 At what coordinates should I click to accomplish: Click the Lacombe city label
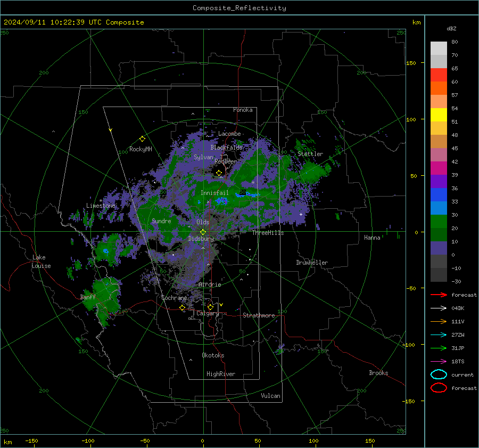tap(229, 134)
